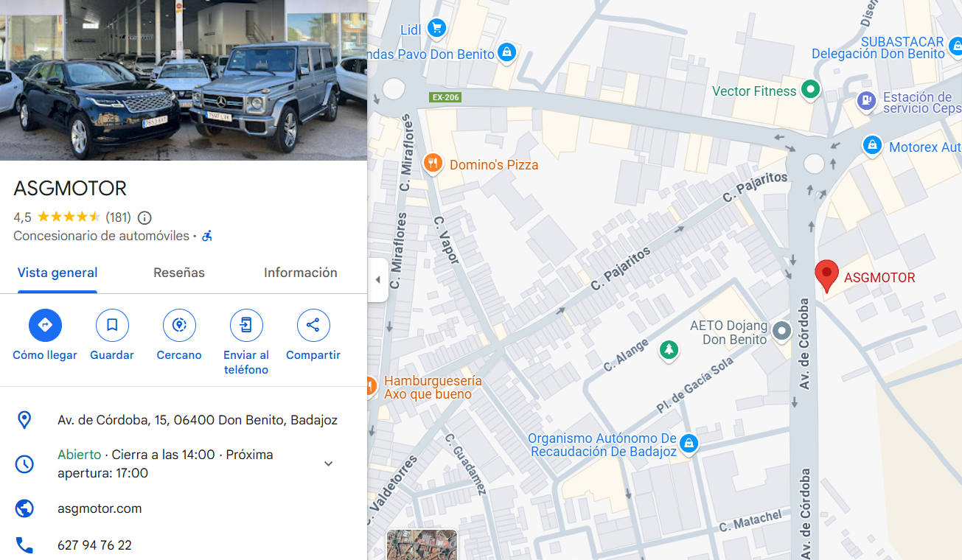Viewport: 962px width, 560px height.
Task: Click the wheelchair accessibility icon
Action: click(207, 236)
